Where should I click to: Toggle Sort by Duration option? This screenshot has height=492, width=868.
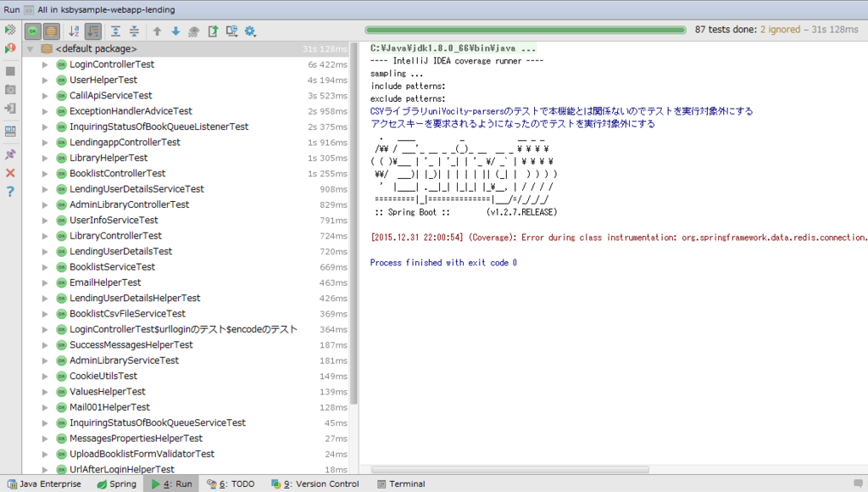click(93, 31)
